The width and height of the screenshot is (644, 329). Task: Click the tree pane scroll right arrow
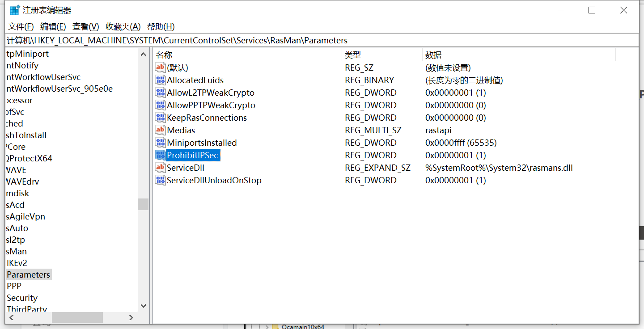131,317
